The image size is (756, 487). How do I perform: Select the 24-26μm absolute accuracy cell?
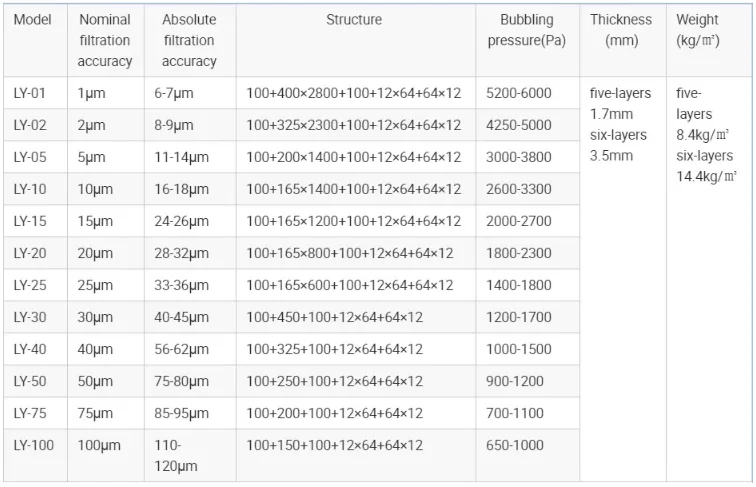[x=182, y=221]
